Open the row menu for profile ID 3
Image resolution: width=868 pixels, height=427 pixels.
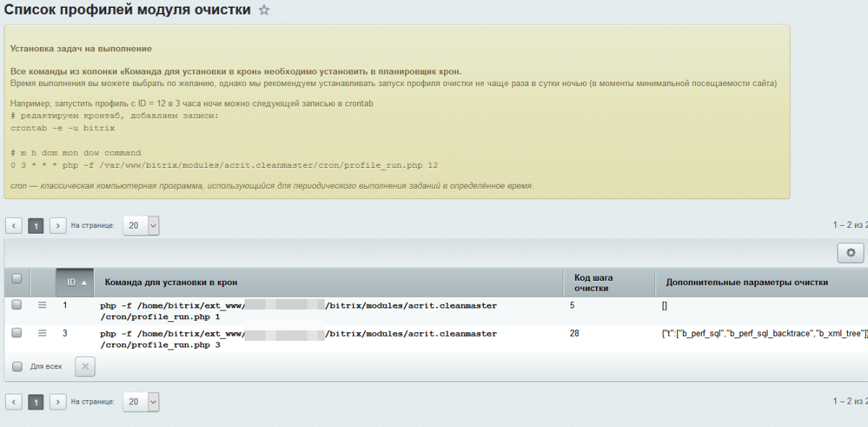[x=42, y=333]
